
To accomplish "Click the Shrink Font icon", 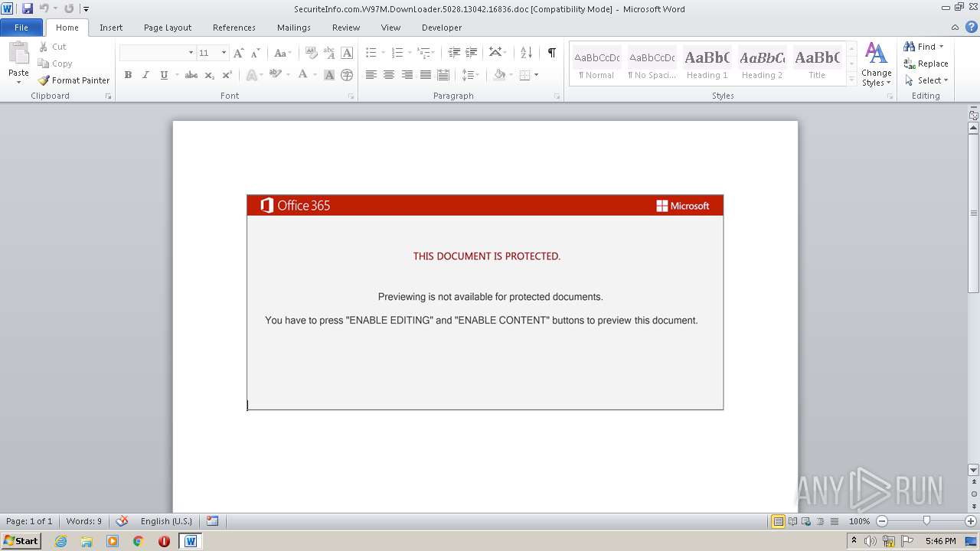I will click(256, 53).
